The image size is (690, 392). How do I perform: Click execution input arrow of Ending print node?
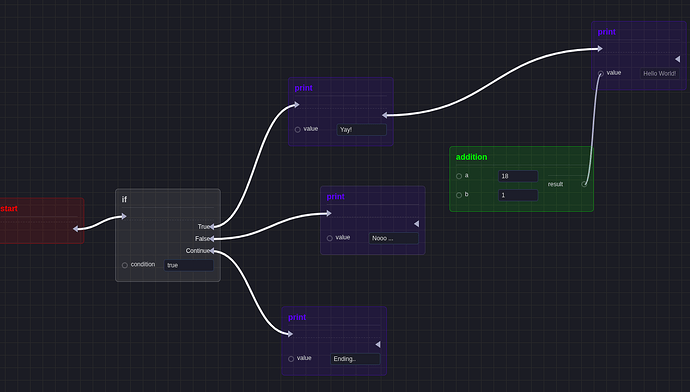pos(290,334)
